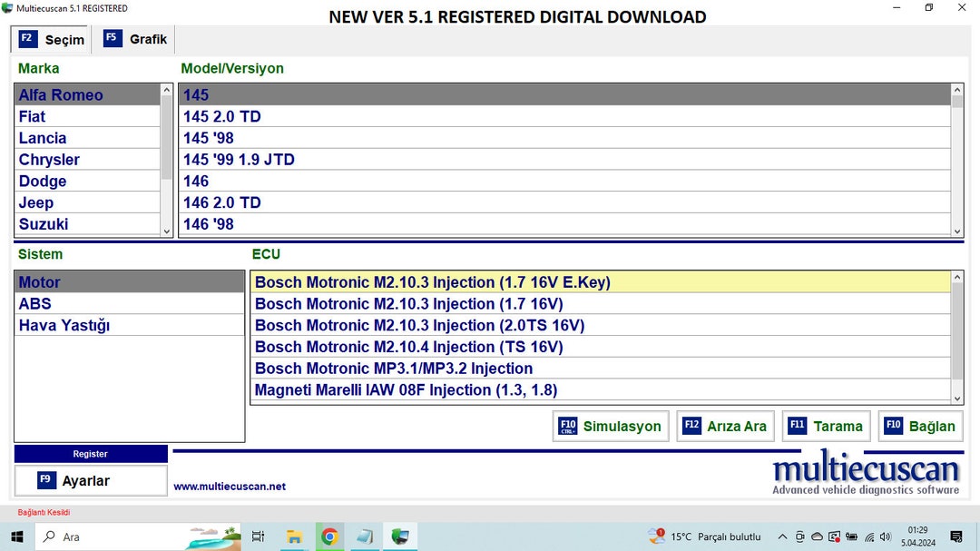Open F9 Ayarlar settings

pyautogui.click(x=90, y=478)
